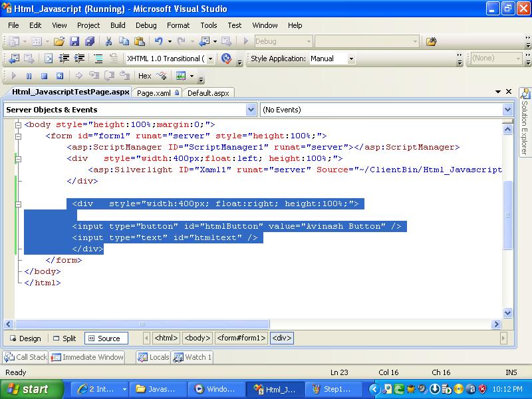Open the Watch 1 tab
This screenshot has height=399, width=532.
point(192,357)
